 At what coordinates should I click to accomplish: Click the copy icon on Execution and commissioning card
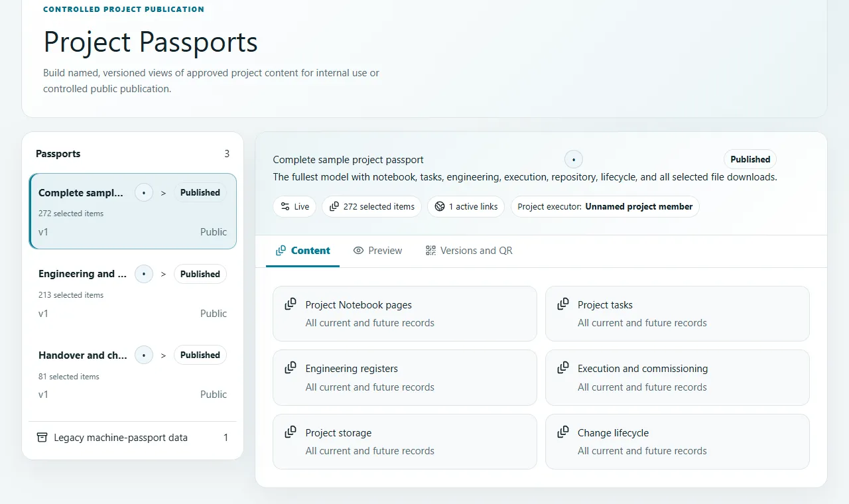[x=563, y=368]
